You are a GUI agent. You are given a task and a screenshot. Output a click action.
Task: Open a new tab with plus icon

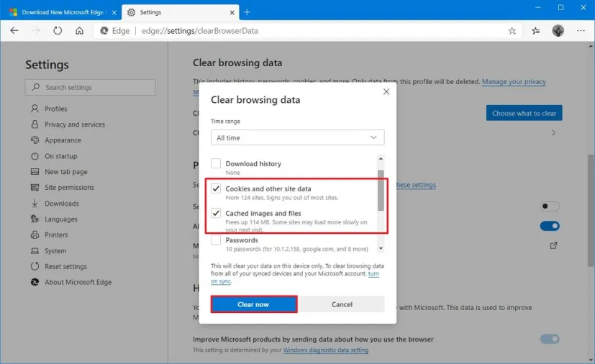[247, 12]
